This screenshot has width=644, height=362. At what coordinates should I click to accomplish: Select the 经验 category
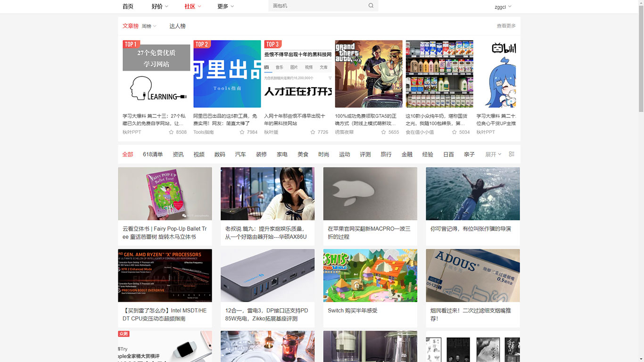click(428, 155)
